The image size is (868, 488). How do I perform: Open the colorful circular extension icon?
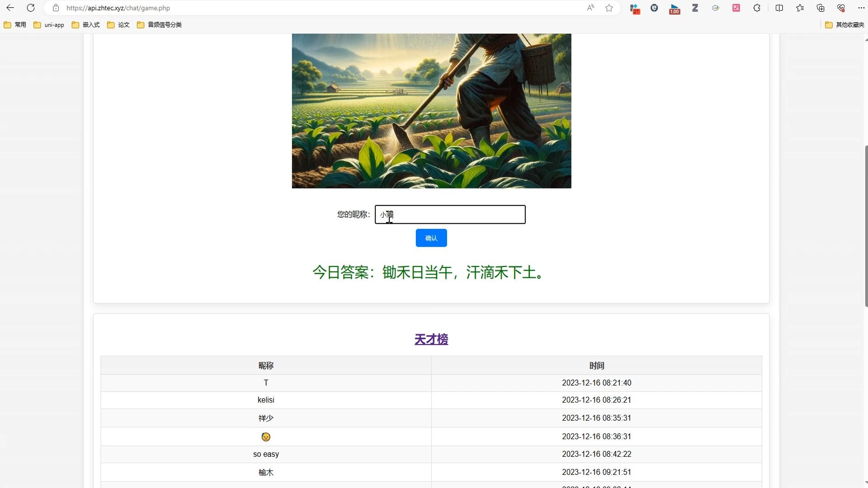(x=716, y=8)
